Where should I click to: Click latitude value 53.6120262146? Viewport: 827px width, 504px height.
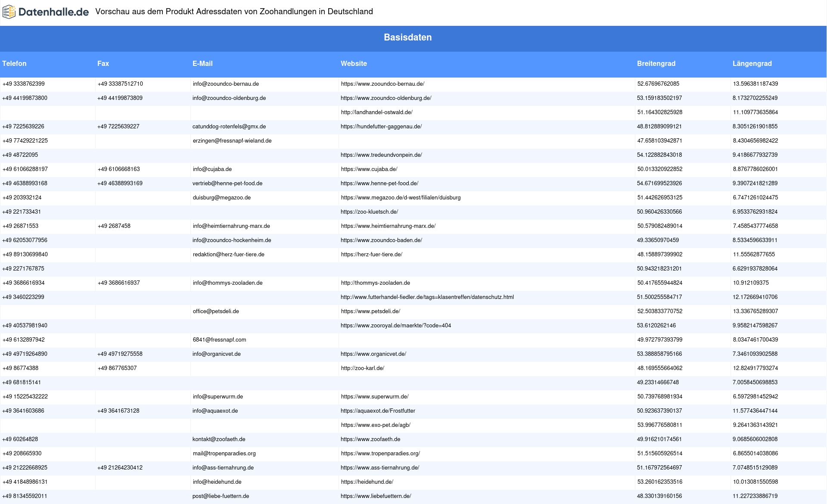point(656,326)
